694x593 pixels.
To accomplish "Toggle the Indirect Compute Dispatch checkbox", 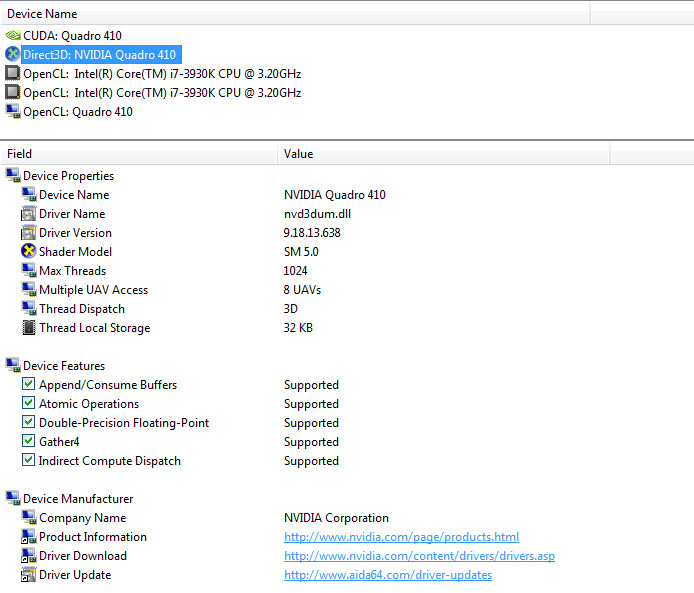I will pos(28,459).
